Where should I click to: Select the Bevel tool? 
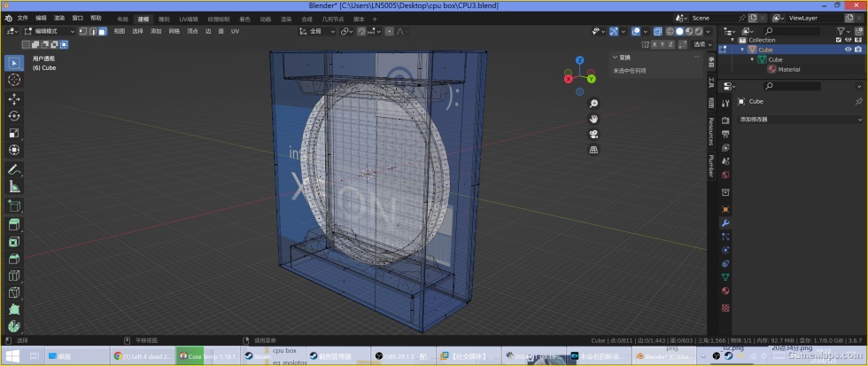pyautogui.click(x=14, y=259)
